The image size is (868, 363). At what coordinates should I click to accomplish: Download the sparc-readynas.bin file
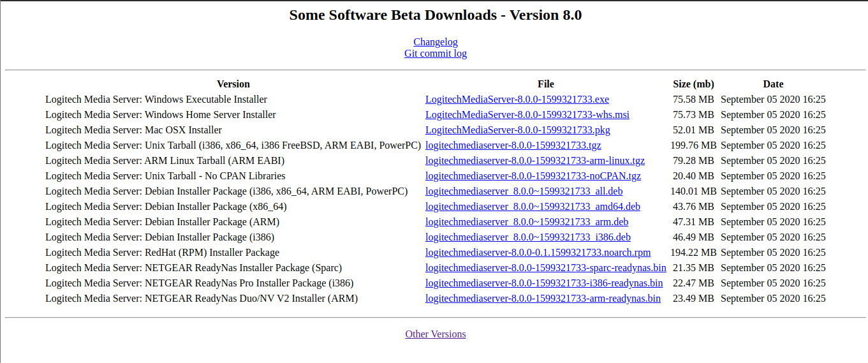[x=546, y=268]
